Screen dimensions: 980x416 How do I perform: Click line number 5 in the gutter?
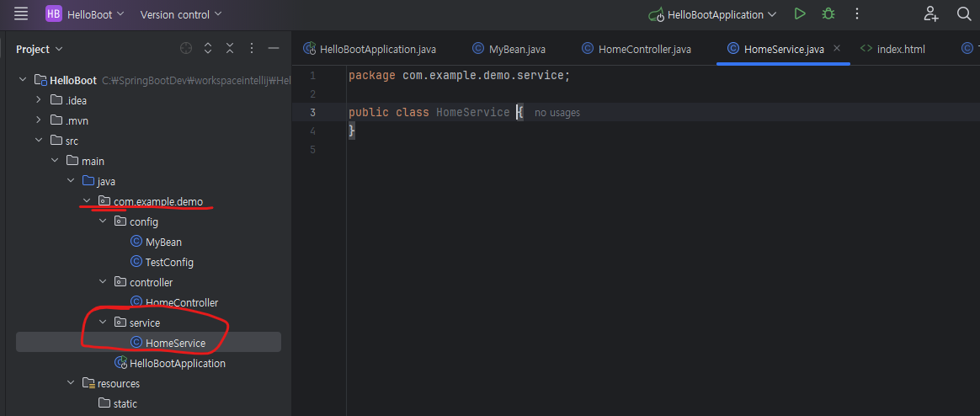tap(312, 150)
